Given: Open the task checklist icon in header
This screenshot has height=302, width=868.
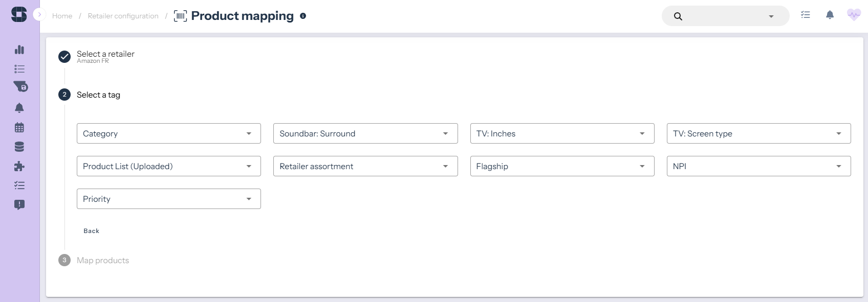Looking at the screenshot, I should pos(806,15).
